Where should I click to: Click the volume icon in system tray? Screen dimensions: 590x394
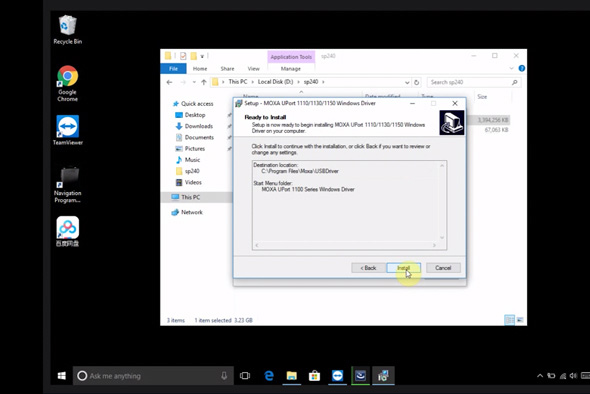click(573, 376)
